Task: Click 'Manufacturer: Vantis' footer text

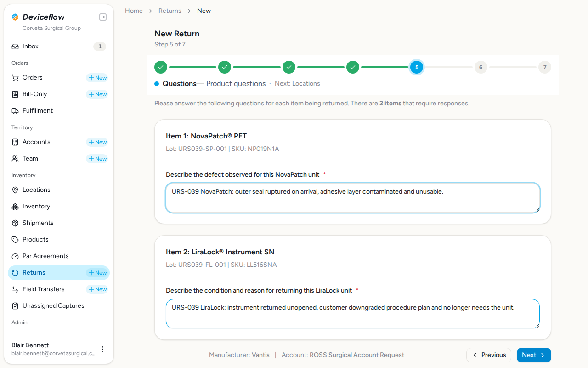Action: 239,355
